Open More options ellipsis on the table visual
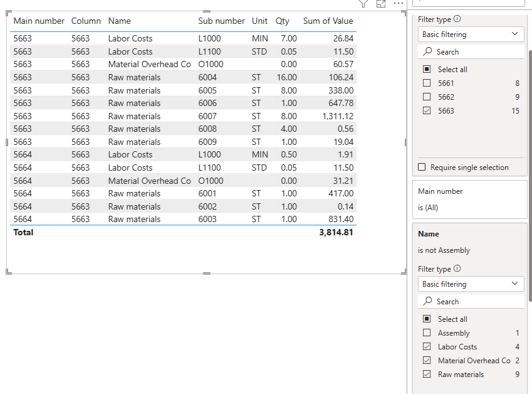 coord(399,3)
